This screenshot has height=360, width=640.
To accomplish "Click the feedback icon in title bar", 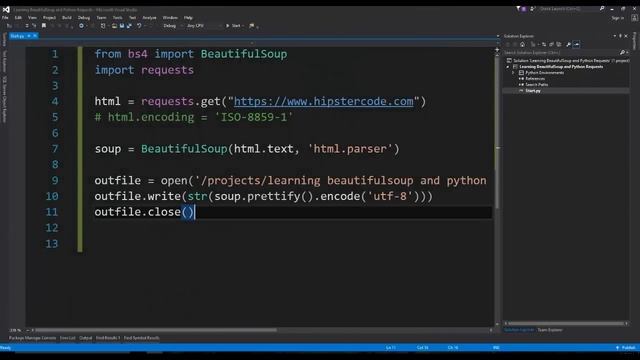I will [532, 9].
